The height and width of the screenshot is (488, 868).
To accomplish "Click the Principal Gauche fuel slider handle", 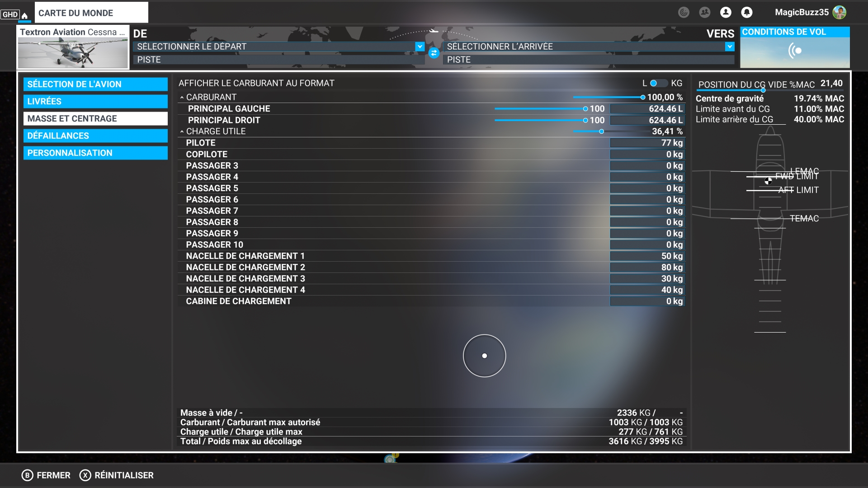I will pos(585,109).
